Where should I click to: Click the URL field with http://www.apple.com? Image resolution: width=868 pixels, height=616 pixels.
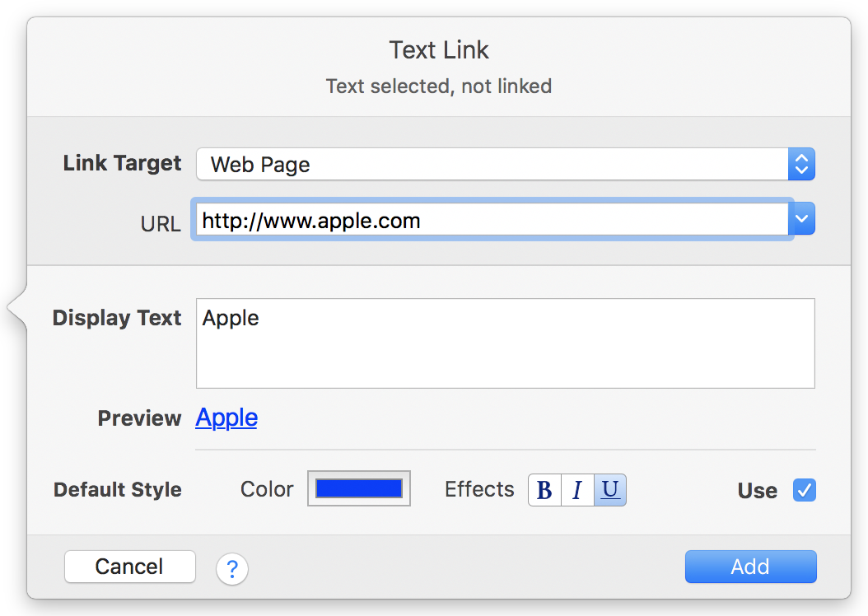pyautogui.click(x=492, y=219)
